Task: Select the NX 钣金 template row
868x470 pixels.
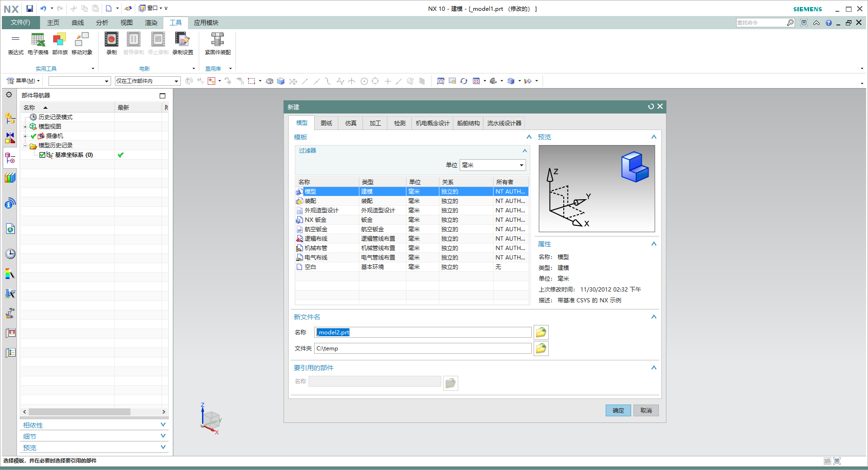Action: coord(412,220)
